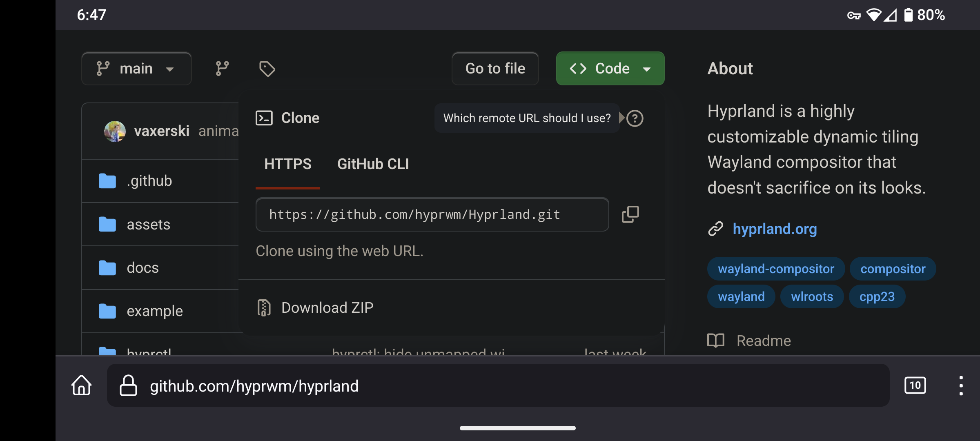Switch to the GitHub CLI tab
This screenshot has height=441, width=980.
click(373, 164)
